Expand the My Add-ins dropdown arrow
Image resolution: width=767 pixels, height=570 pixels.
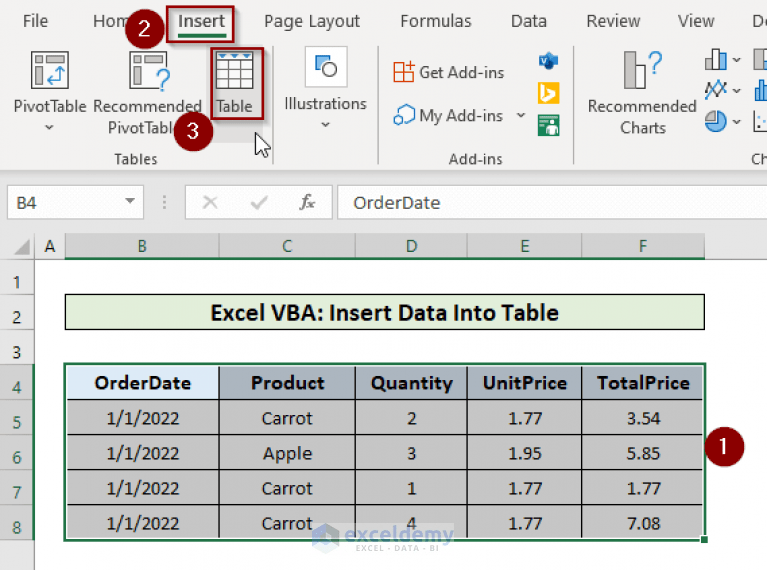(521, 115)
